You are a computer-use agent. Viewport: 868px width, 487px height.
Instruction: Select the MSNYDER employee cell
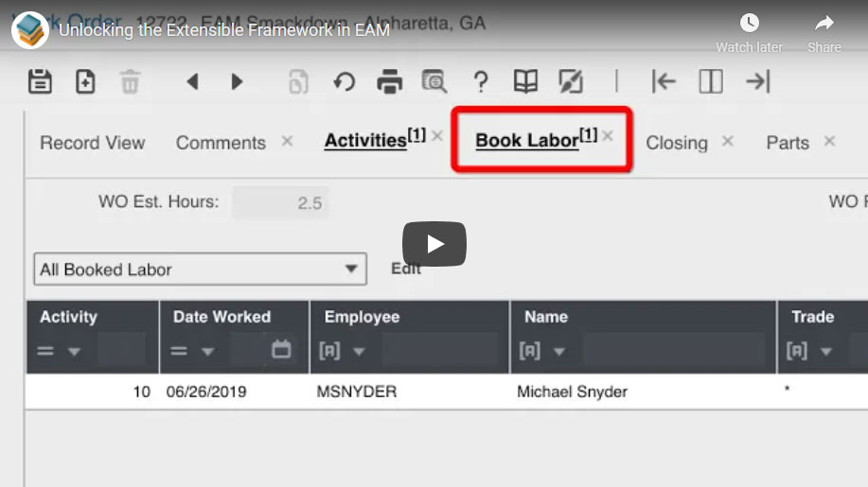357,391
